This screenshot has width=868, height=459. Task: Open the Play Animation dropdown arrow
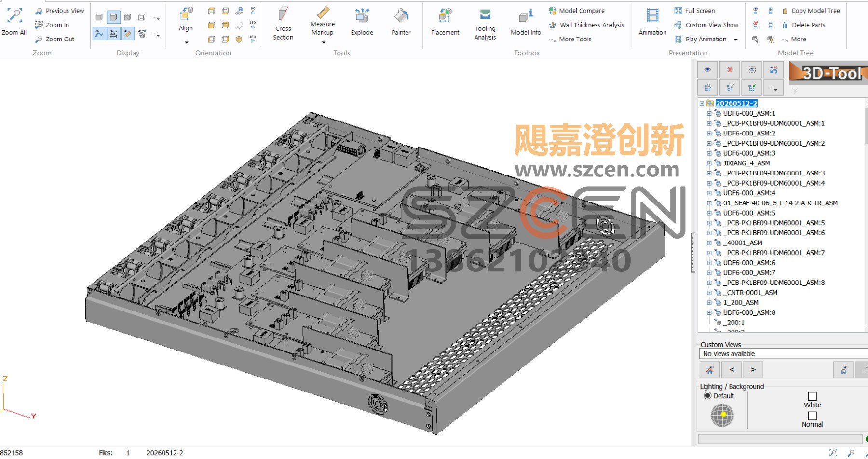(x=736, y=40)
